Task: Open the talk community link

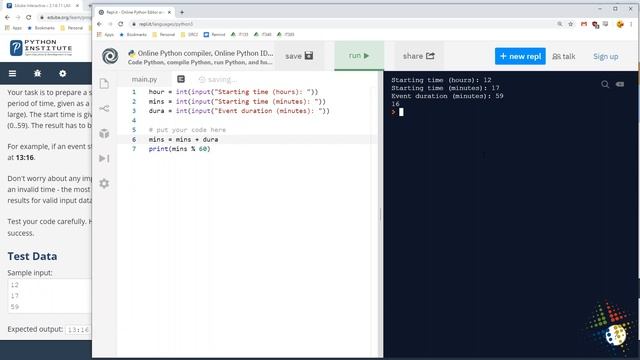Action: 564,56
